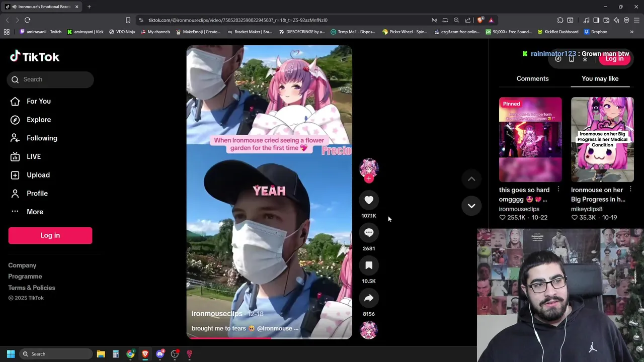Screen dimensions: 644x362
Task: Open Chrome from taskbar
Action: tap(130, 354)
